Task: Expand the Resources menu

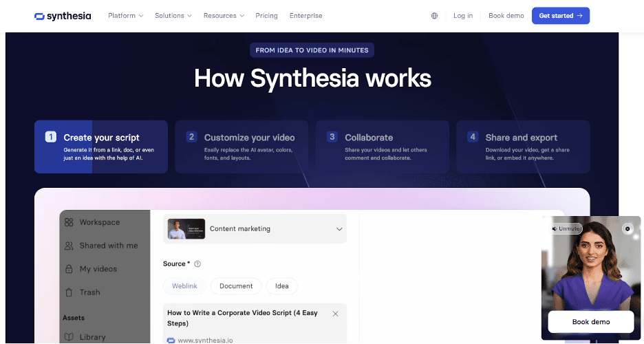Action: pyautogui.click(x=224, y=16)
